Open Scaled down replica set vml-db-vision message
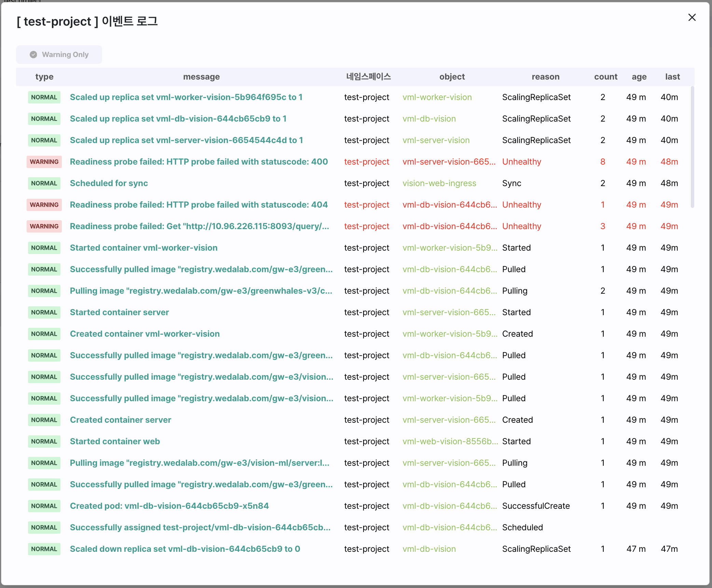This screenshot has height=588, width=712. tap(185, 549)
